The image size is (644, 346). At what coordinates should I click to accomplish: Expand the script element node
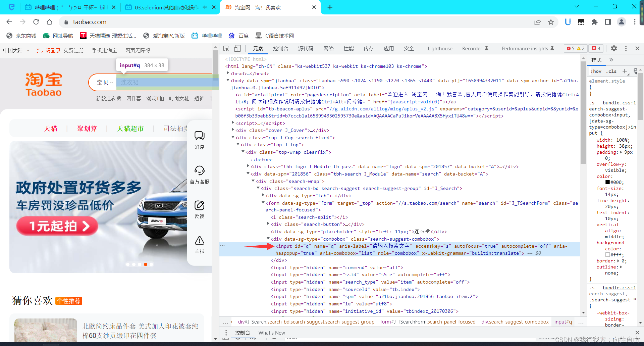click(233, 123)
